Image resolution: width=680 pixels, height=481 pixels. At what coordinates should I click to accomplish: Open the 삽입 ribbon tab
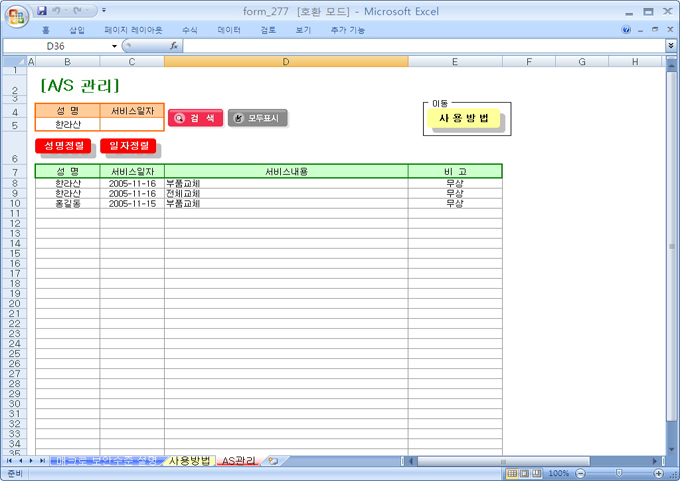[x=77, y=30]
